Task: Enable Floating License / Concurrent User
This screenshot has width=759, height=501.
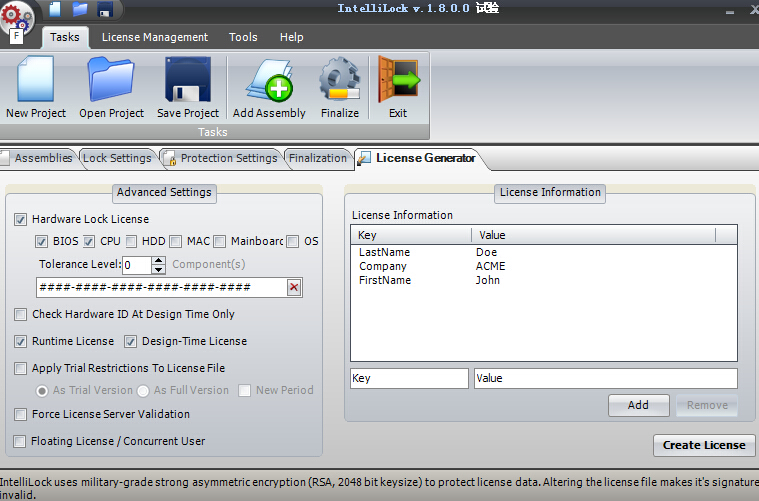Action: coord(19,441)
